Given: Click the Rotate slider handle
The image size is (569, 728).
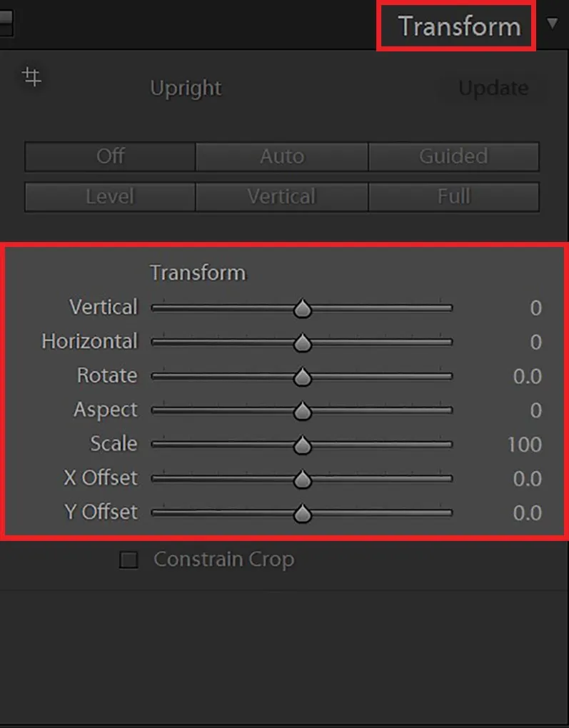Looking at the screenshot, I should [302, 377].
